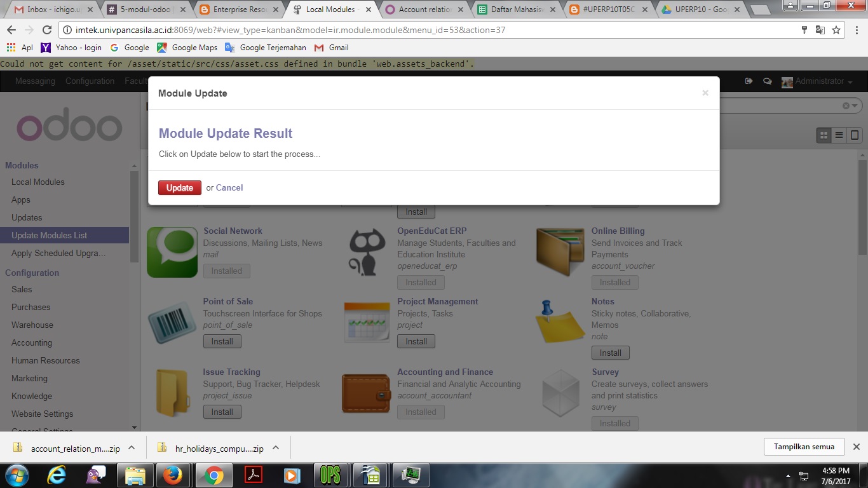Click the Project Management calendar icon
The height and width of the screenshot is (488, 868).
point(366,323)
